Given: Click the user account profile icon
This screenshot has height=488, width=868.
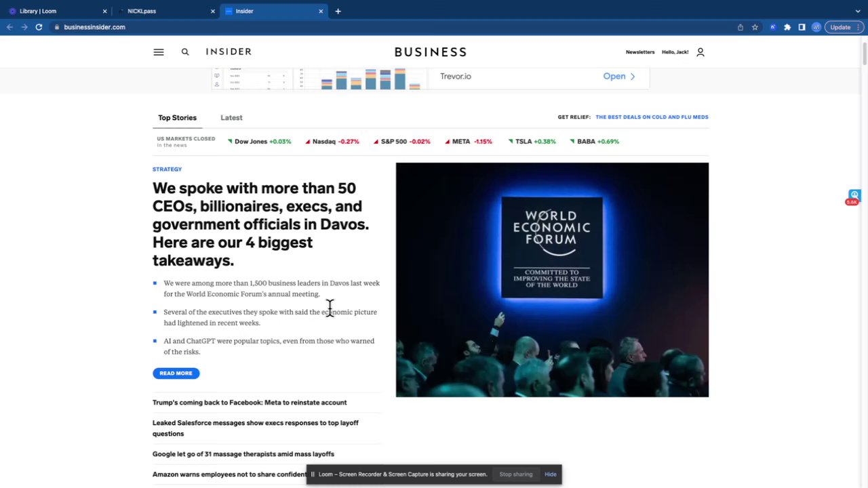Looking at the screenshot, I should 701,52.
